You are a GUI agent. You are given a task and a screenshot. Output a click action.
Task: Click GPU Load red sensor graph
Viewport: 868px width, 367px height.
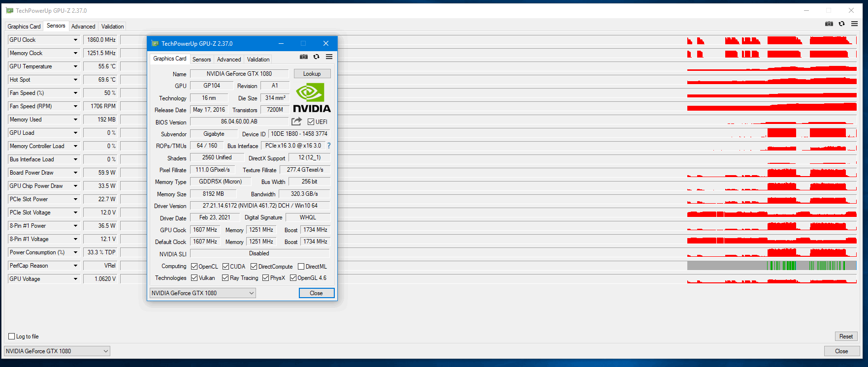click(772, 133)
